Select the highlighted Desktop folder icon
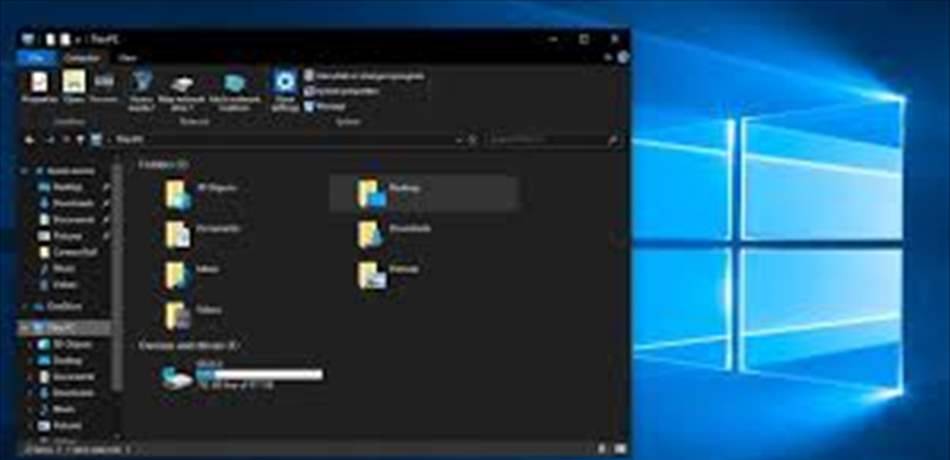 [371, 193]
